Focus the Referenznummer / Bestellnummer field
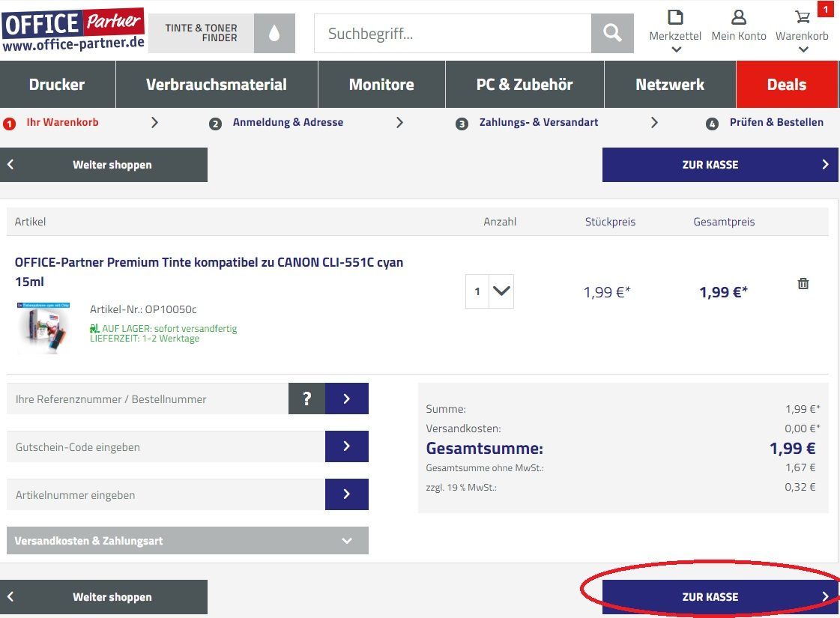Viewport: 840px width, 618px height. click(148, 399)
